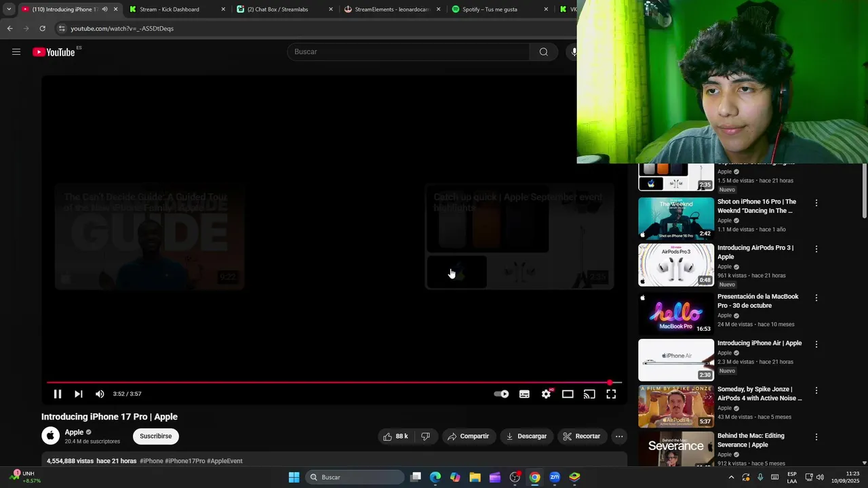Screen dimensions: 868x488
Task: Cast video to a TV
Action: pos(589,394)
